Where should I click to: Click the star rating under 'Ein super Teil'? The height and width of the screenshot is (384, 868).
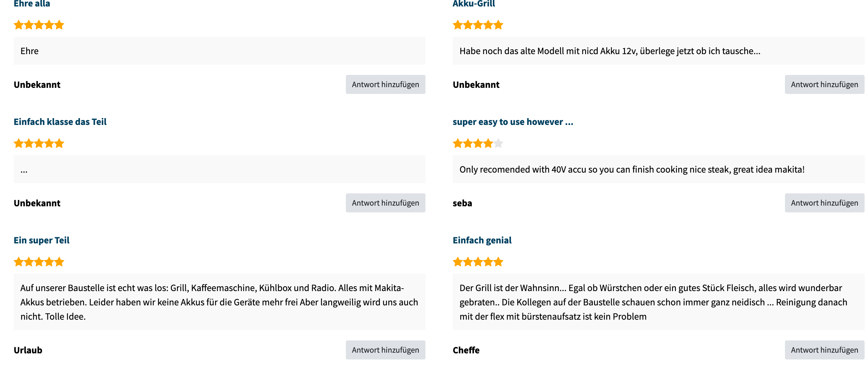pyautogui.click(x=39, y=262)
